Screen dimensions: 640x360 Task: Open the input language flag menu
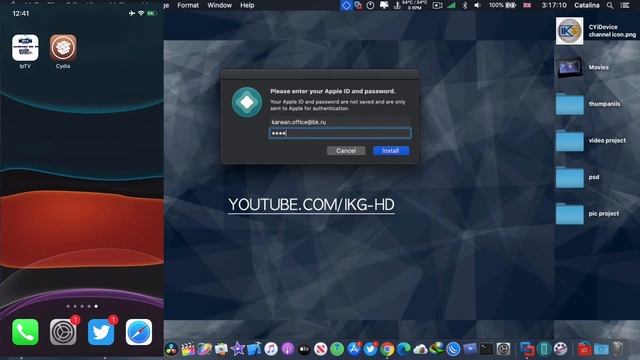click(527, 5)
